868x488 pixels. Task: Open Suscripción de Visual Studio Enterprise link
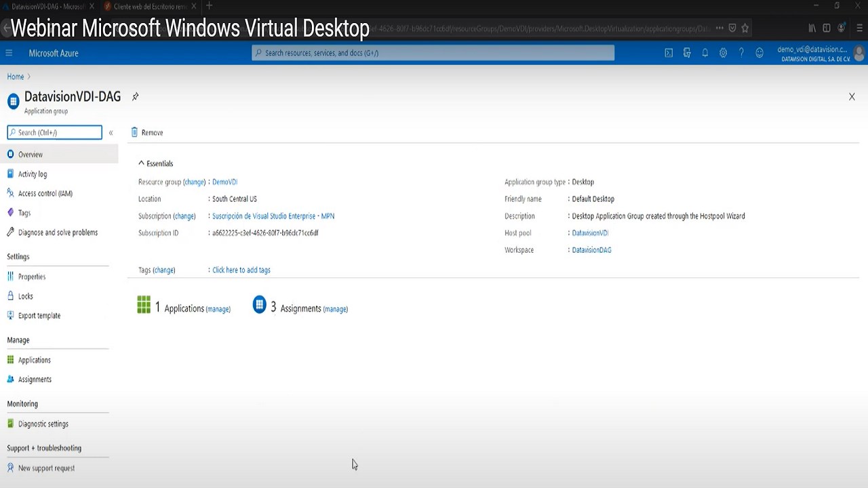[273, 216]
